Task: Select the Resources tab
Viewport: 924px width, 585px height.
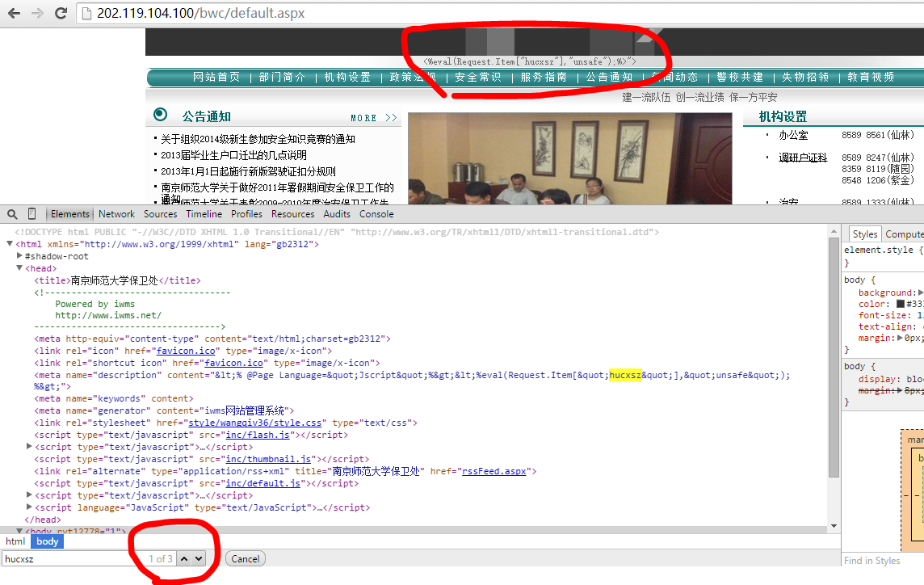Action: pyautogui.click(x=293, y=214)
